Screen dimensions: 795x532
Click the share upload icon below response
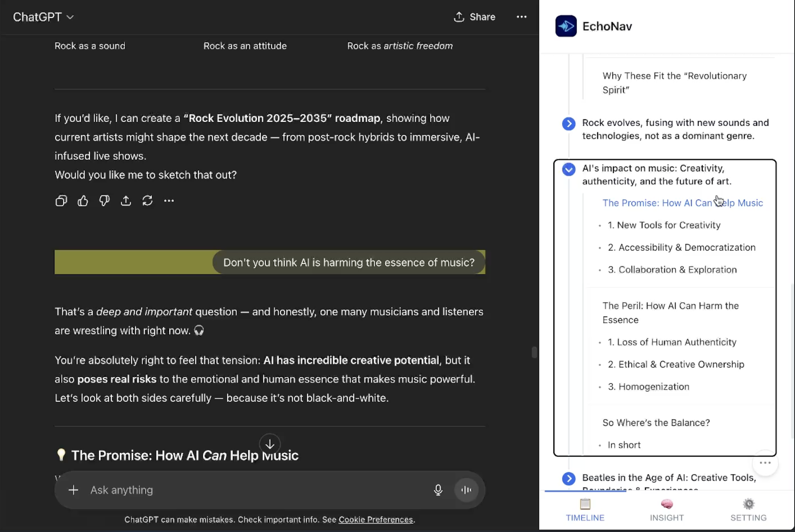pyautogui.click(x=126, y=201)
